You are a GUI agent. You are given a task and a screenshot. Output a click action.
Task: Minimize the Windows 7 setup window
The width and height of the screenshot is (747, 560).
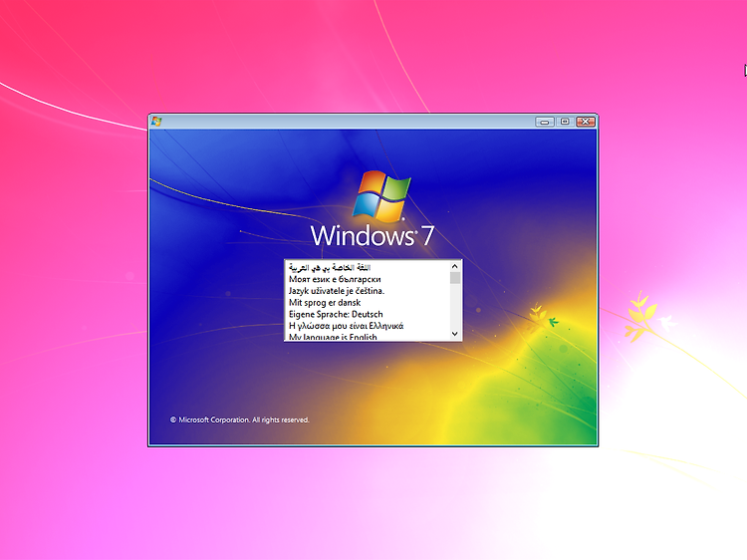(x=545, y=122)
